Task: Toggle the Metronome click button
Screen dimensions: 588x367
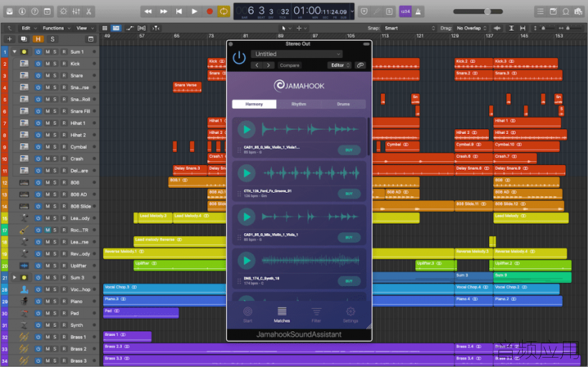Action: 418,11
